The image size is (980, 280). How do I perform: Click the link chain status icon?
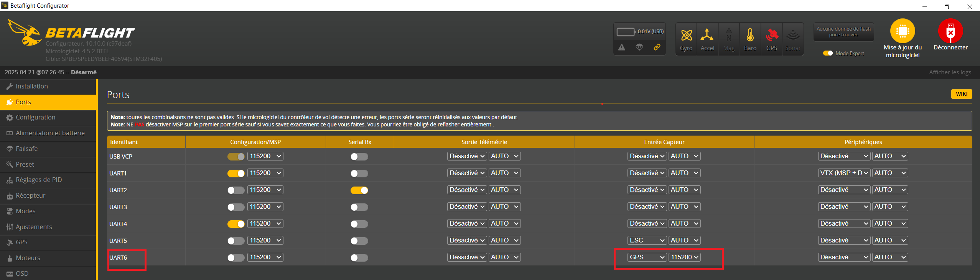coord(657,47)
